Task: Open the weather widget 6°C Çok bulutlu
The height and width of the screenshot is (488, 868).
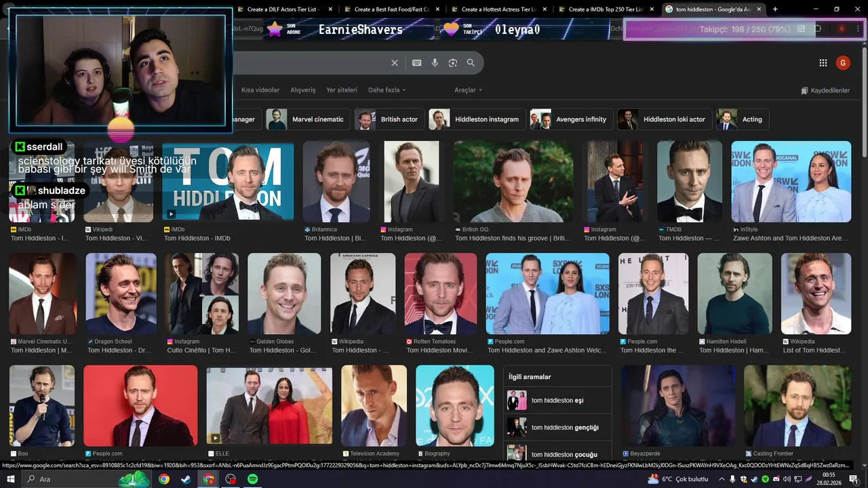Action: 678,479
